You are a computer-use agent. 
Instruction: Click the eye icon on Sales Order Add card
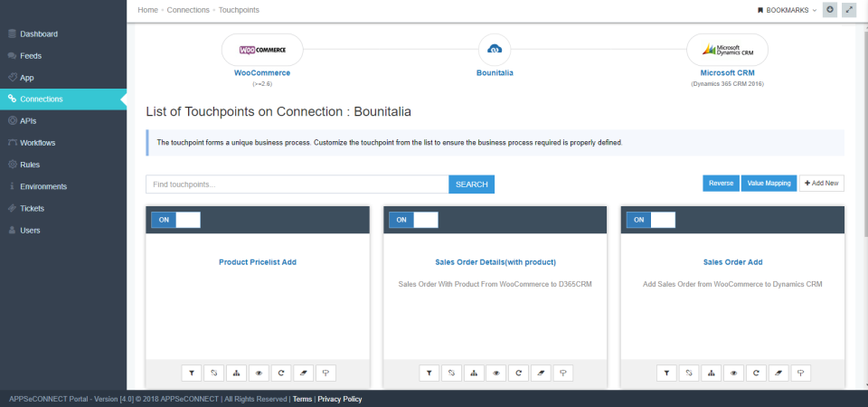(x=733, y=374)
